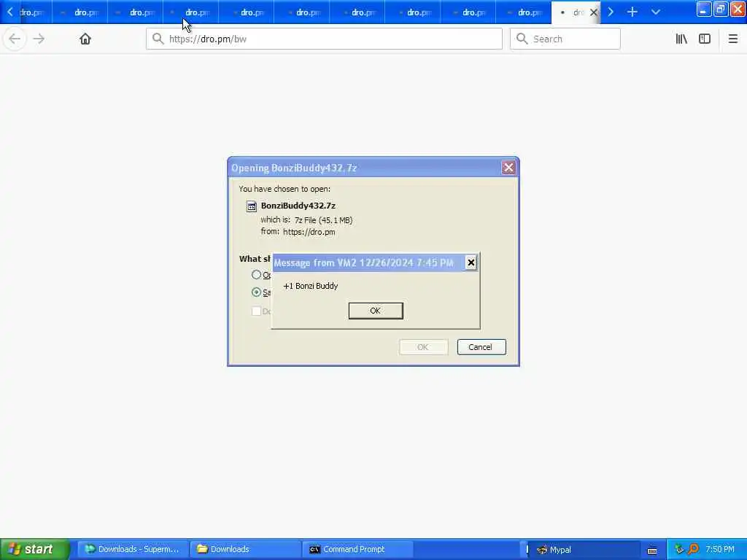Switch to Command Prompt taskbar window
747x560 pixels.
pyautogui.click(x=357, y=549)
